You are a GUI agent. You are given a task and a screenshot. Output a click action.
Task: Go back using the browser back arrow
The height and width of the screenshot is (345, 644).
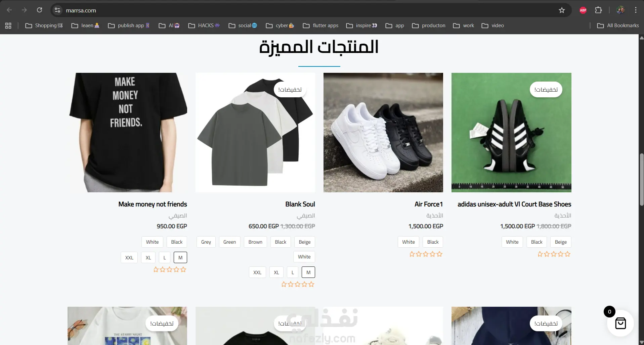9,10
